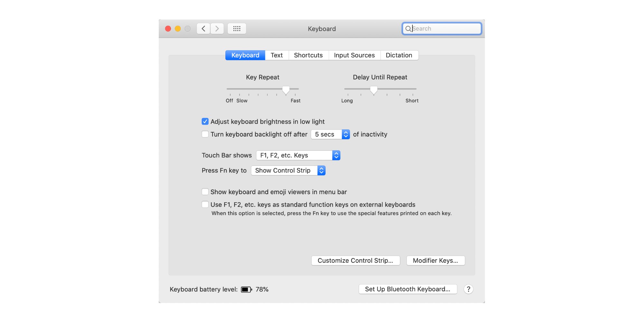Select the Input Sources tab
Viewport: 644px width, 322px height.
[354, 55]
